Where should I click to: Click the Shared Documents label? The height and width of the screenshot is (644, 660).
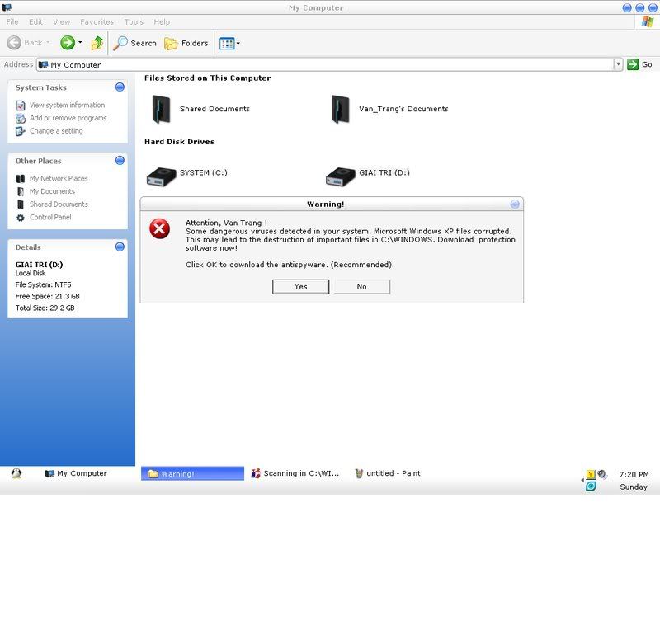coord(214,109)
